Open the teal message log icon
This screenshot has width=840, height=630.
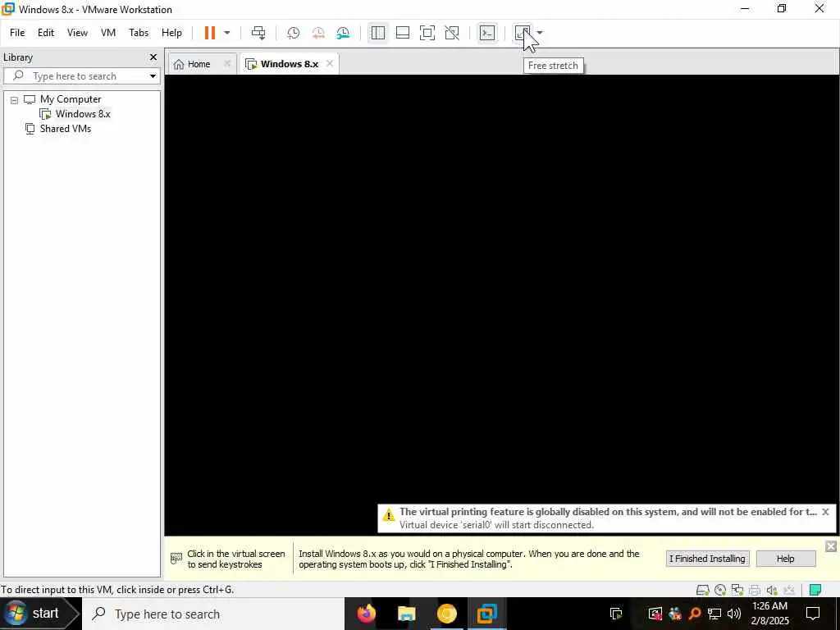click(x=815, y=590)
